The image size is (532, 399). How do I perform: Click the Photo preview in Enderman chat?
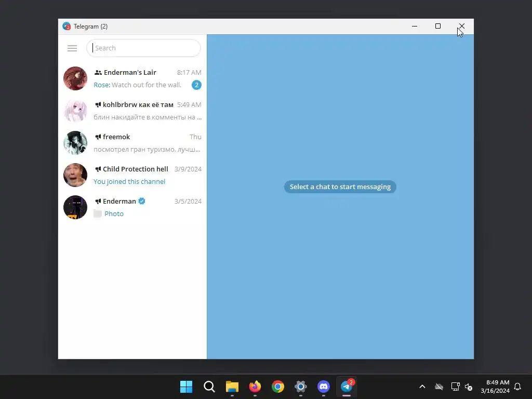(114, 214)
